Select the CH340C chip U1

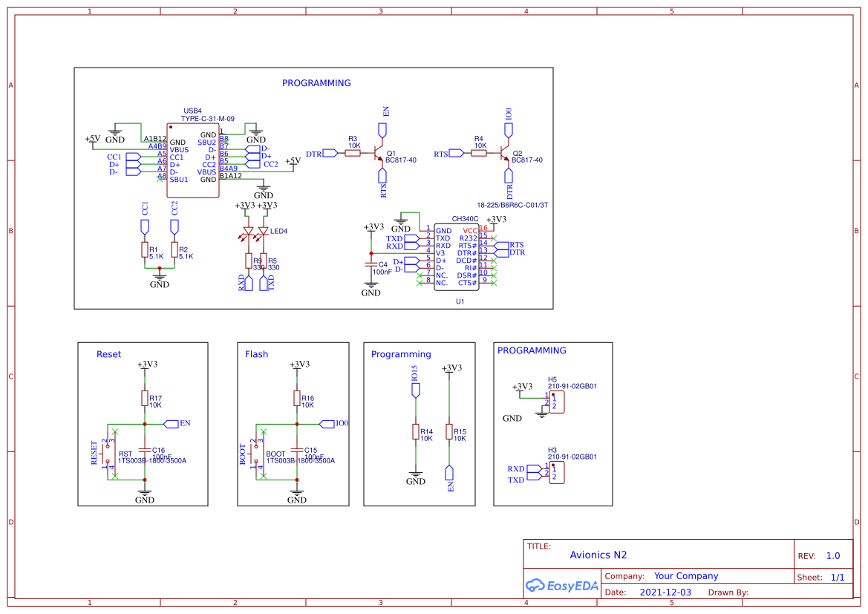(x=458, y=256)
